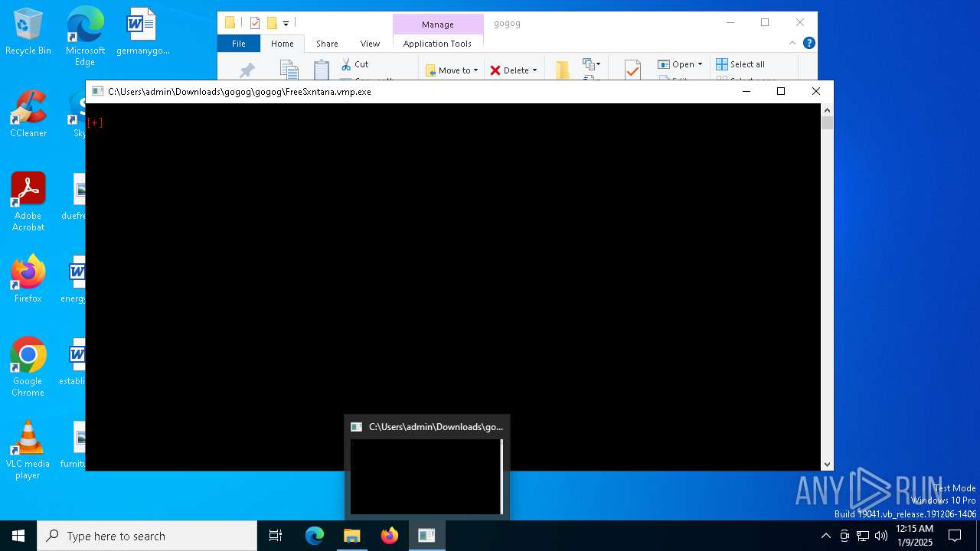
Task: Click the Properties icon in Explorer quick access toolbar
Action: [255, 23]
